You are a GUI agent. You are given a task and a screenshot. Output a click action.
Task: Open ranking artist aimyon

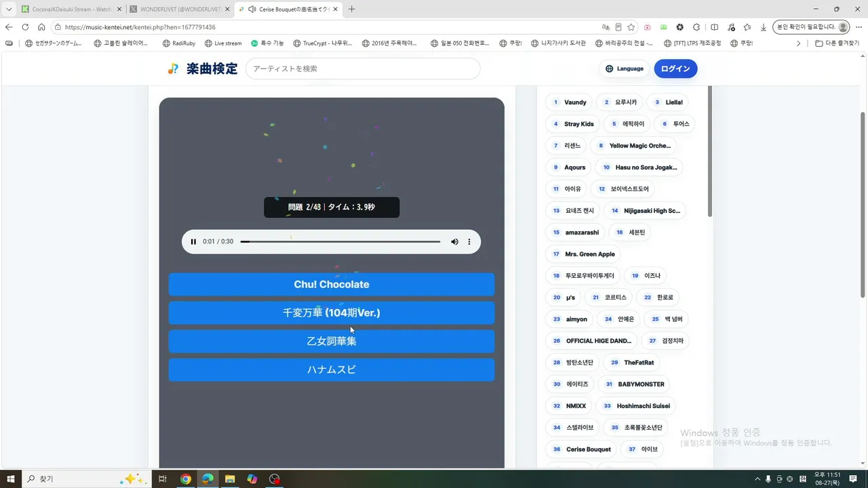tap(569, 319)
